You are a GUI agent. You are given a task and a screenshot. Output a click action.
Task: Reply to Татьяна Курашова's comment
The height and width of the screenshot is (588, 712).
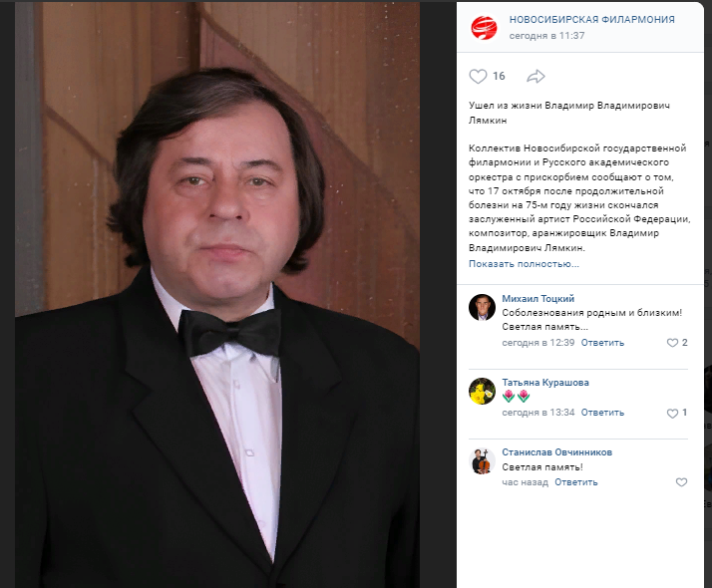tap(602, 413)
